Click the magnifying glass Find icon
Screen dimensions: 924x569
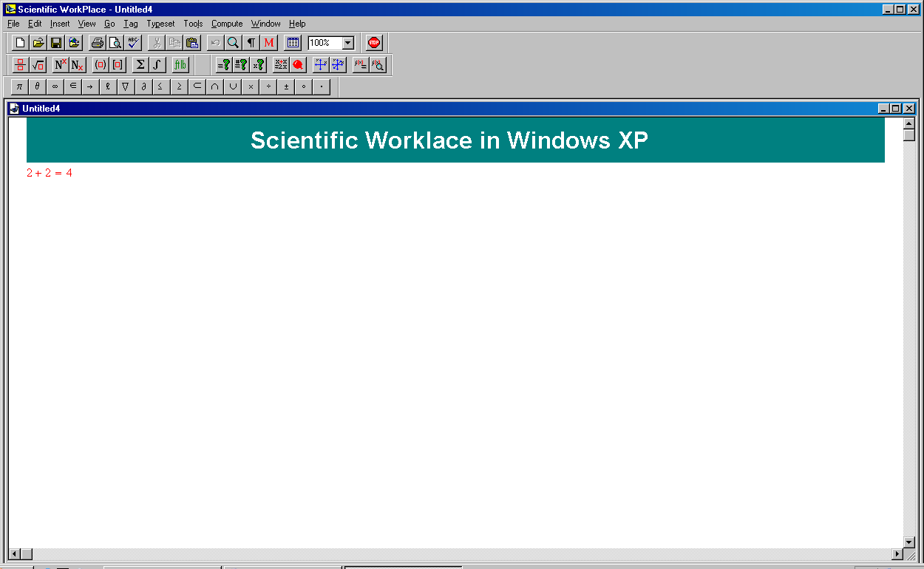(233, 43)
